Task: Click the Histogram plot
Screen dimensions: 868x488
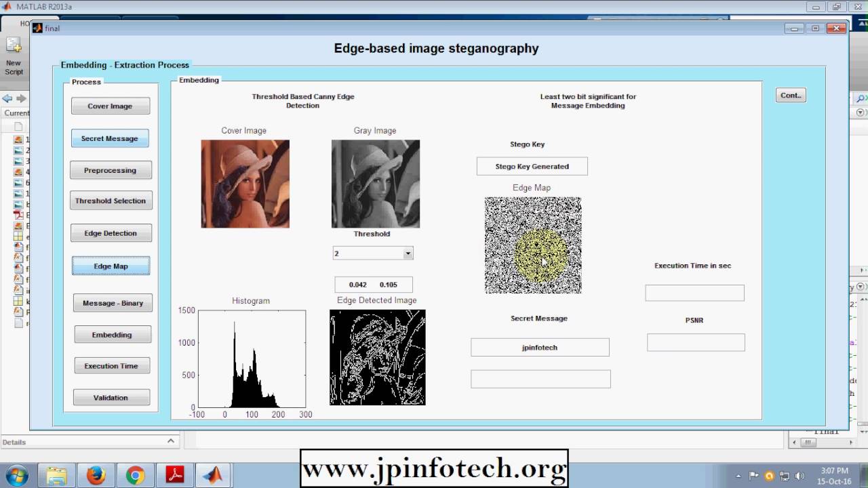Action: (251, 359)
